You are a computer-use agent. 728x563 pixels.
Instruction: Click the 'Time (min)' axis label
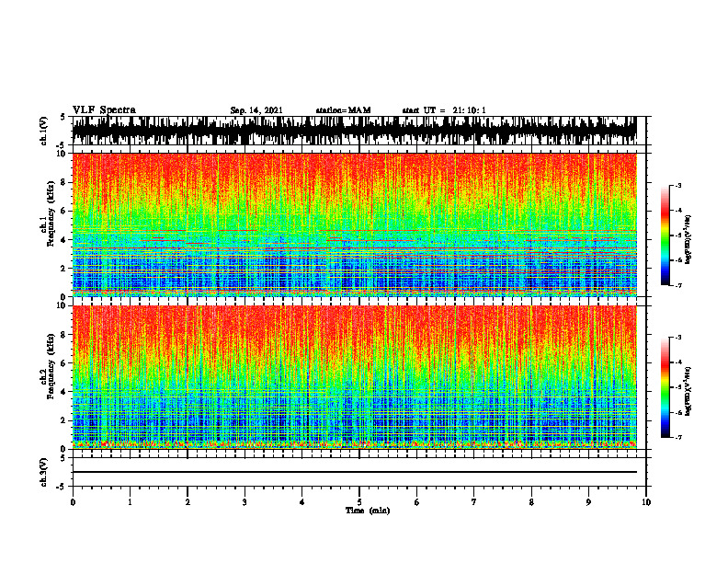[368, 511]
